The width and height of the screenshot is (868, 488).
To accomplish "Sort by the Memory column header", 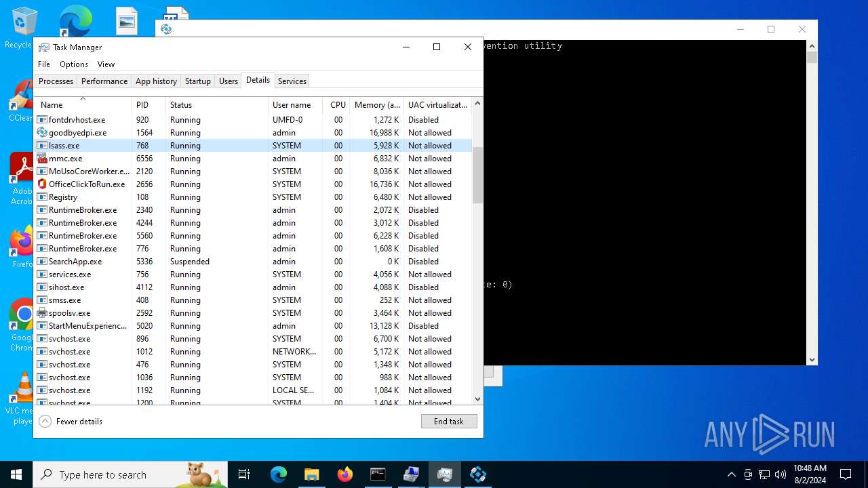I will pyautogui.click(x=378, y=105).
